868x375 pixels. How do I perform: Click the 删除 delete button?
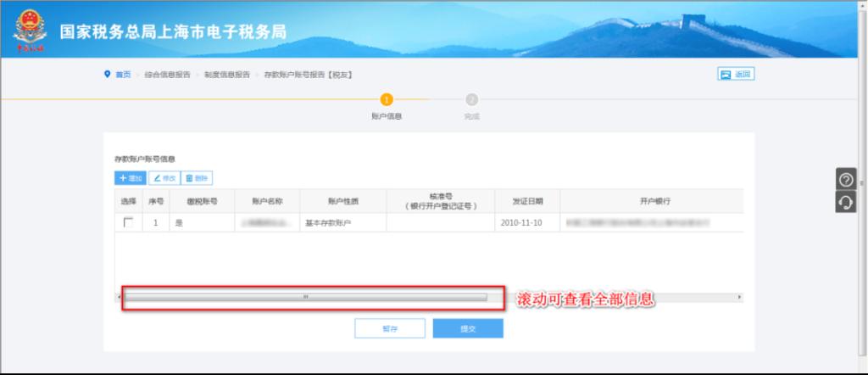click(x=198, y=178)
